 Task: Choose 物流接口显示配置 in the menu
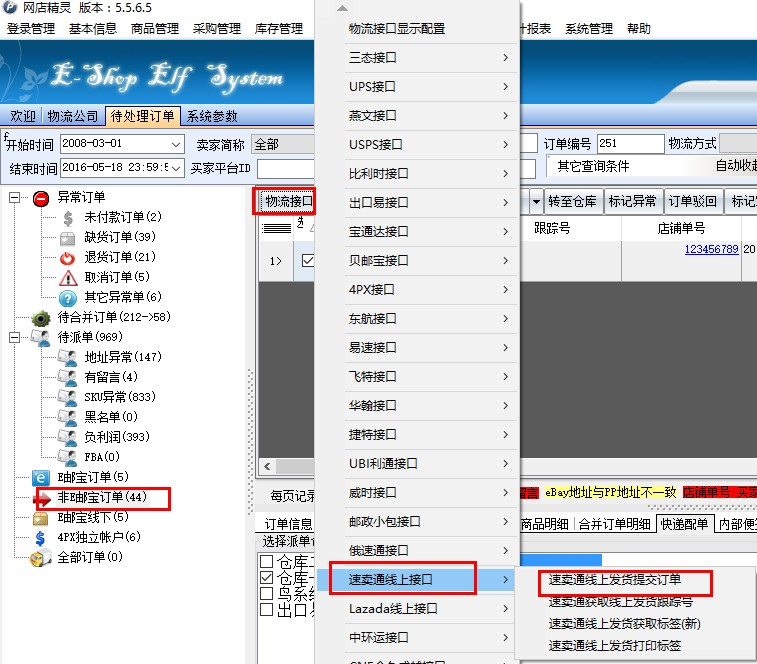tap(397, 29)
